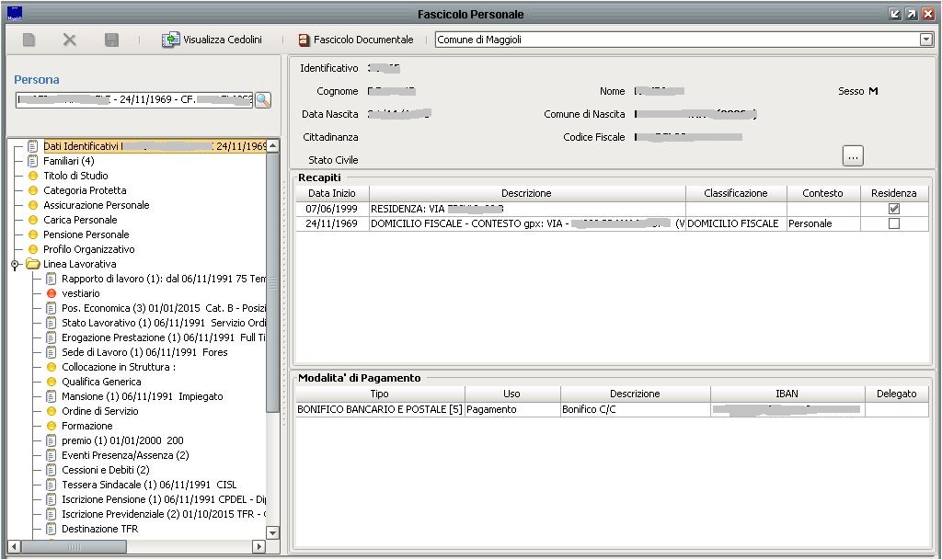Open the Comune di Maggioli dropdown

click(x=925, y=40)
